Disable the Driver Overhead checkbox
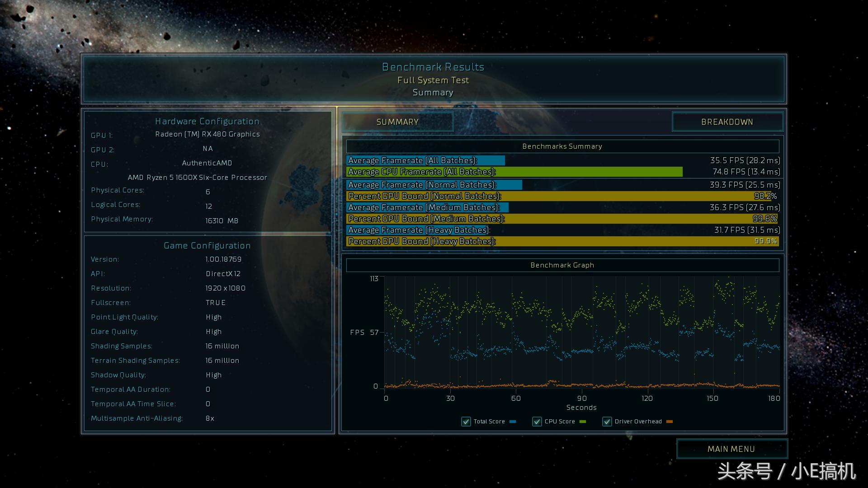This screenshot has height=488, width=868. click(607, 422)
